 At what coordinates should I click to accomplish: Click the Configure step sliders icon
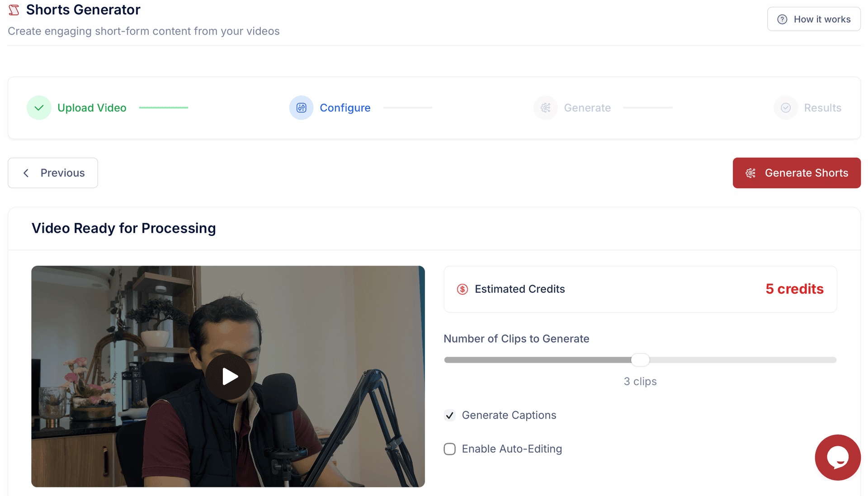[301, 108]
